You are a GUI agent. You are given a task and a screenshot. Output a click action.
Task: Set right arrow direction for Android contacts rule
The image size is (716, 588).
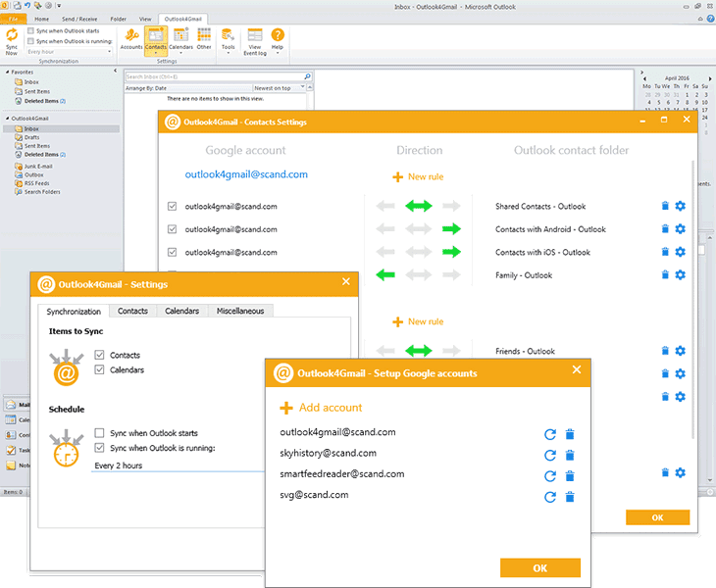[x=451, y=228]
